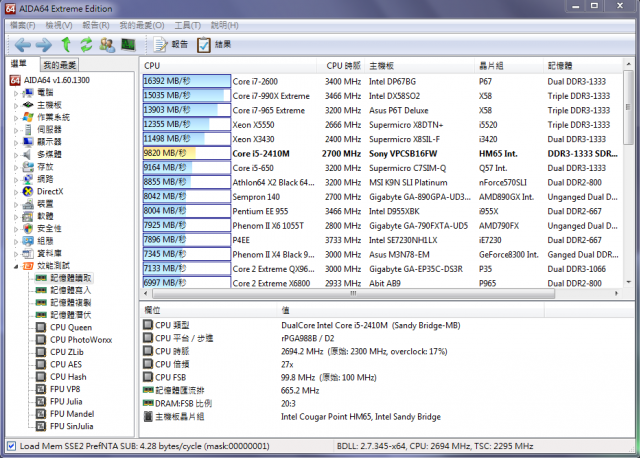Click the users icon in the toolbar

point(107,44)
